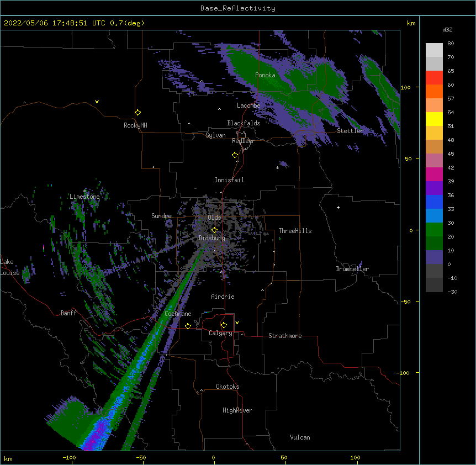
Task: Click the magenta 42-39 dBZ legend swatch
Action: pos(434,174)
